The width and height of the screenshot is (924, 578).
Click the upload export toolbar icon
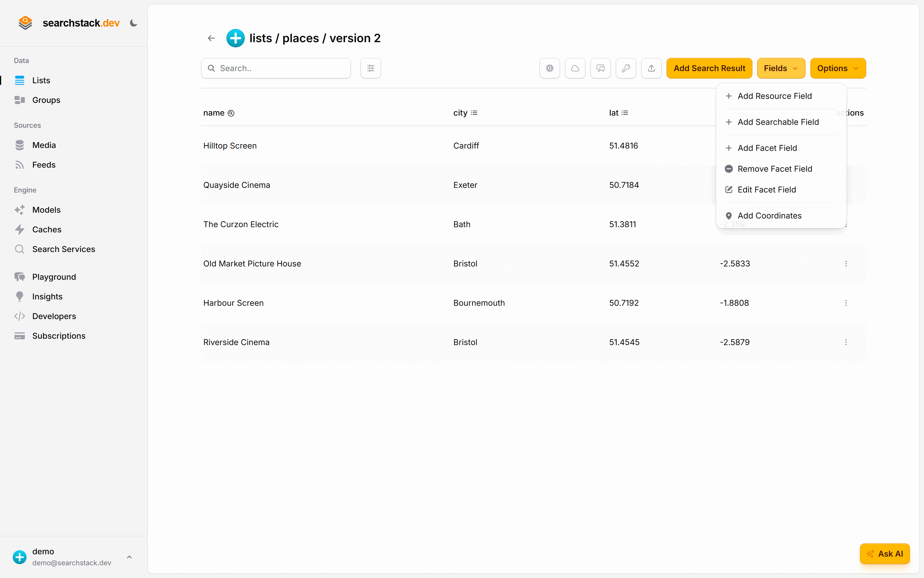(651, 68)
